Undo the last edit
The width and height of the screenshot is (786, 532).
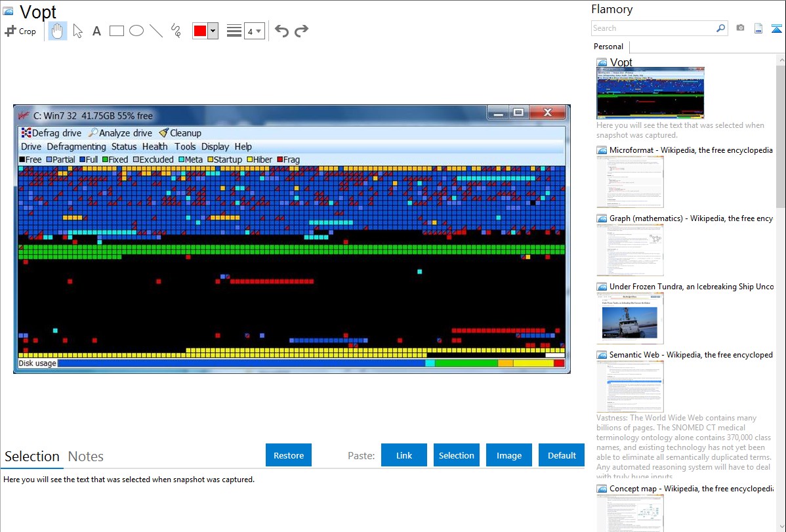pos(281,31)
